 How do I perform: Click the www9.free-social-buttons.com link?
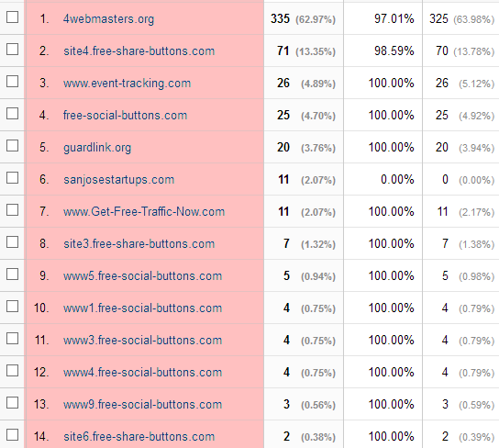tap(142, 405)
